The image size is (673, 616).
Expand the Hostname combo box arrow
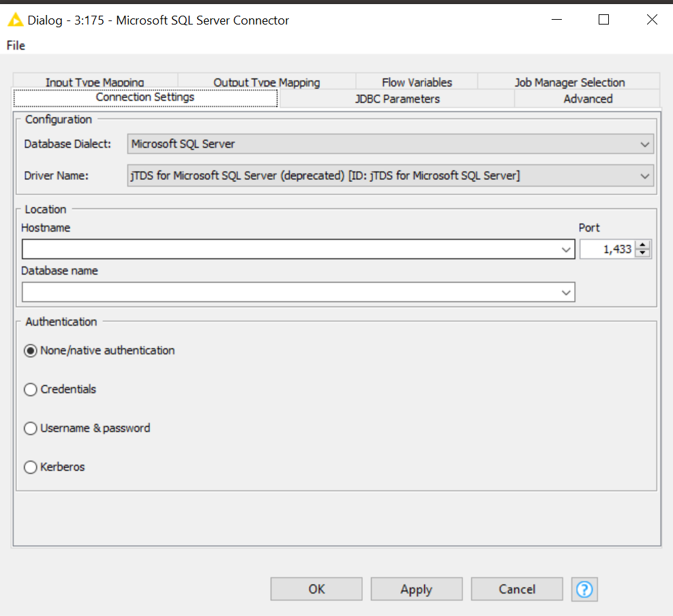[566, 249]
